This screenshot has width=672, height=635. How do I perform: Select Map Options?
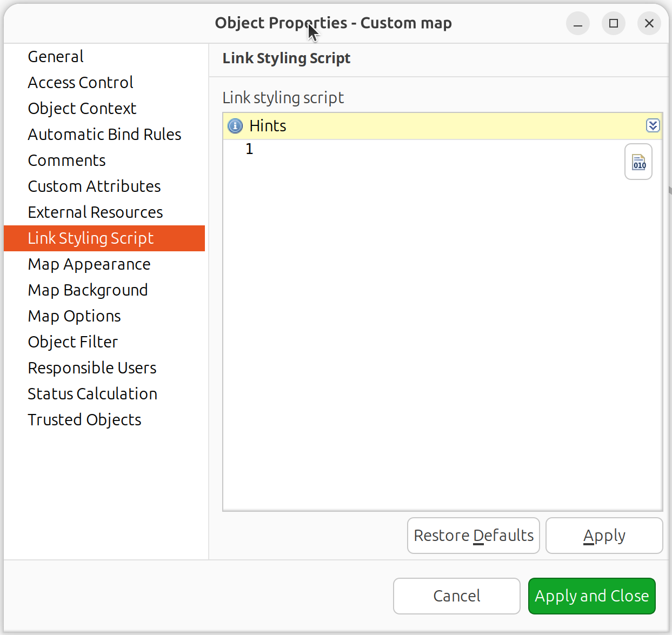[x=74, y=316]
